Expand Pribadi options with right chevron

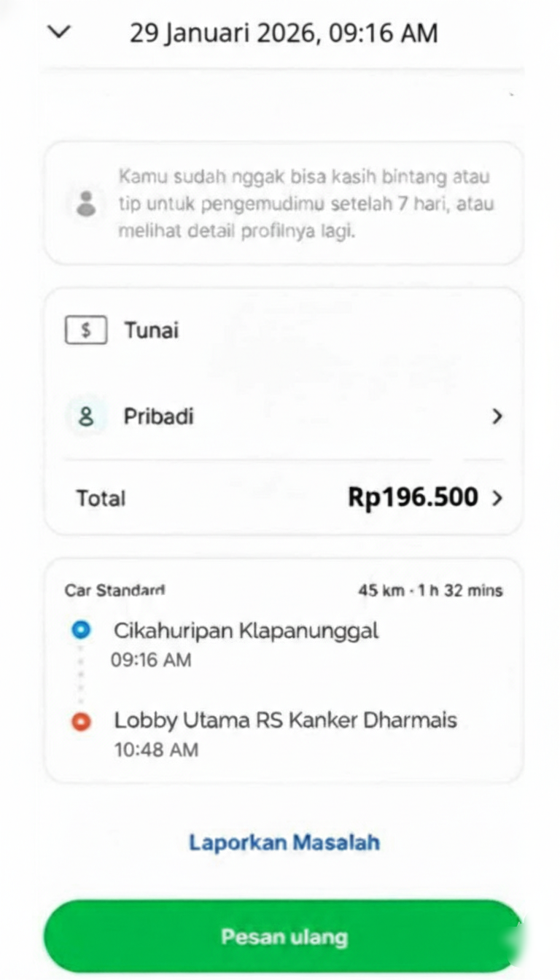(x=497, y=417)
